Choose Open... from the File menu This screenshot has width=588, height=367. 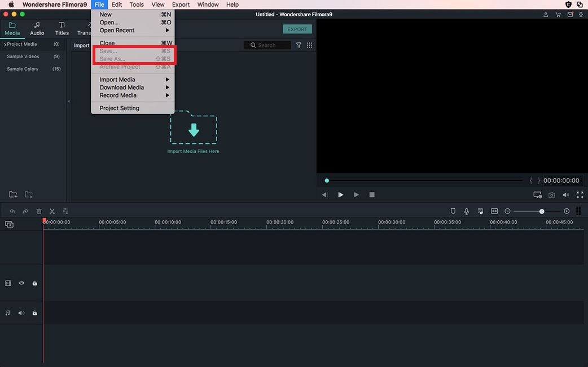[133, 22]
